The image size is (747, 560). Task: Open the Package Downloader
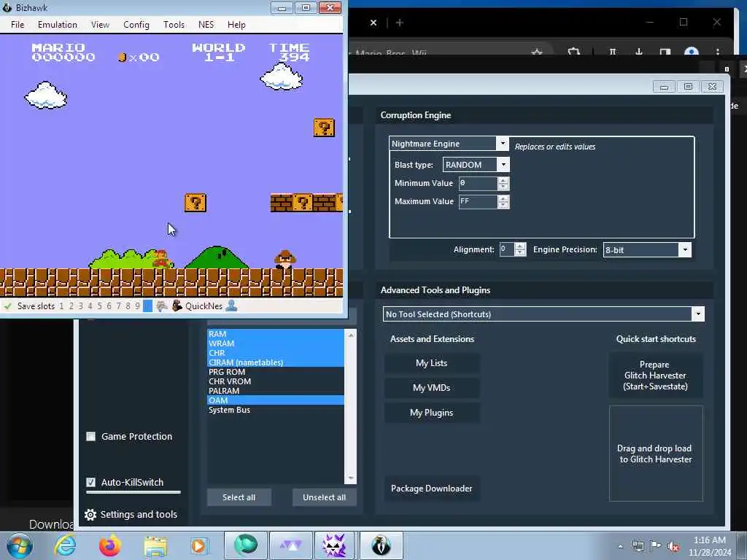(432, 488)
